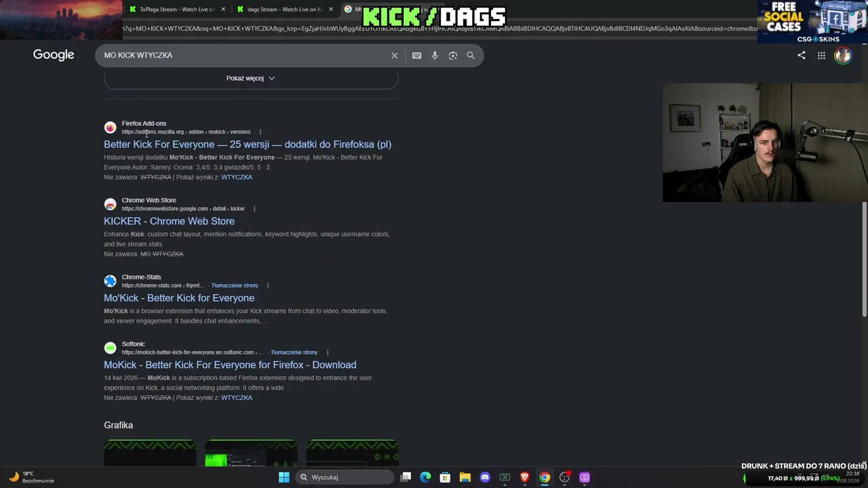Close the dags Stream tab
Image resolution: width=868 pixels, height=488 pixels.
[331, 9]
